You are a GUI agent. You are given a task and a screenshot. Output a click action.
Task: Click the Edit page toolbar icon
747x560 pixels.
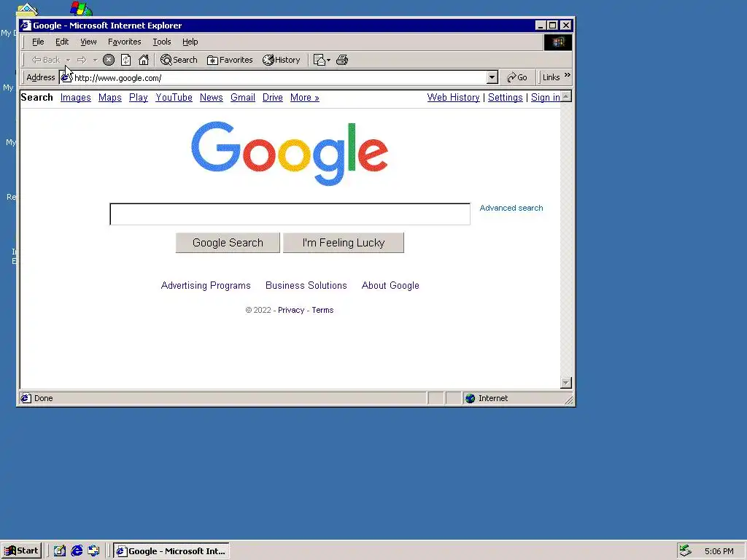click(x=320, y=60)
